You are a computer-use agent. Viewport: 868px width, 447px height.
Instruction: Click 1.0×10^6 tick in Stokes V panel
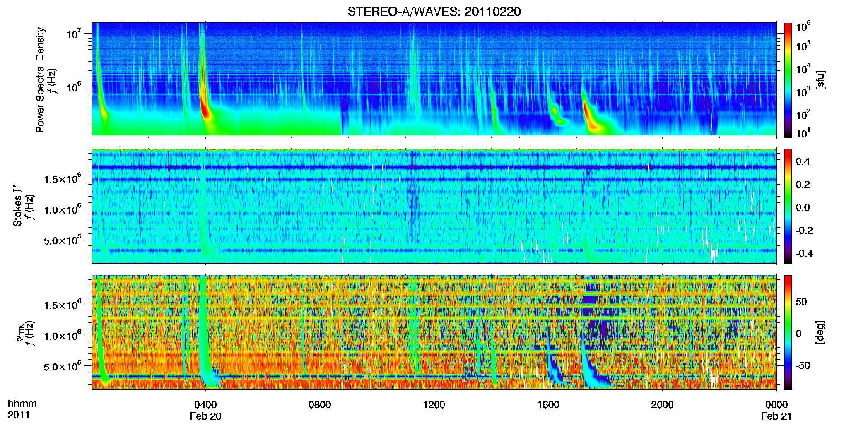(x=63, y=209)
